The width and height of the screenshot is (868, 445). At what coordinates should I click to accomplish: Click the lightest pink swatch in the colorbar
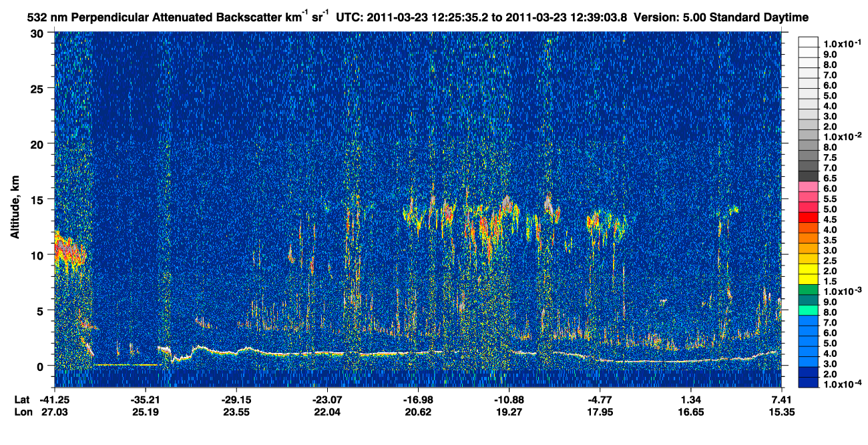pos(808,186)
